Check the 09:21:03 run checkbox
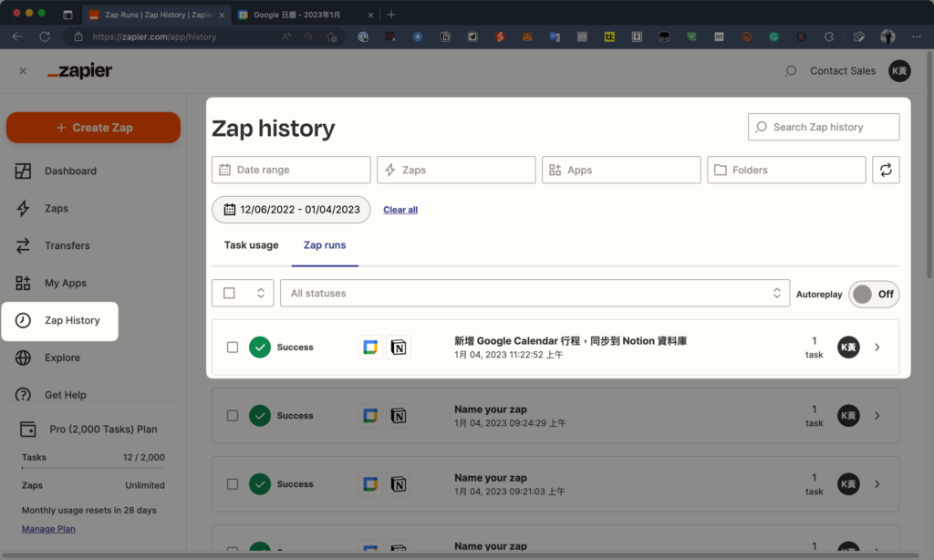 [233, 484]
